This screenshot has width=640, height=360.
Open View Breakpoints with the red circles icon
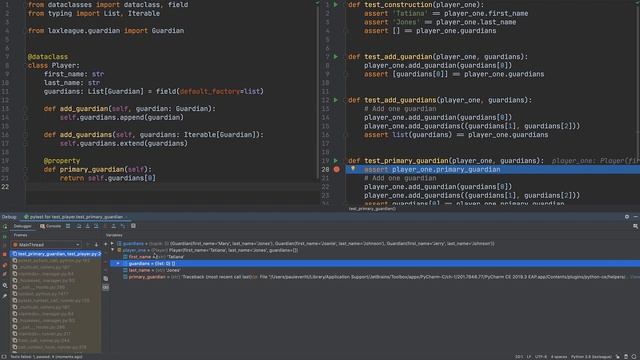point(5,265)
